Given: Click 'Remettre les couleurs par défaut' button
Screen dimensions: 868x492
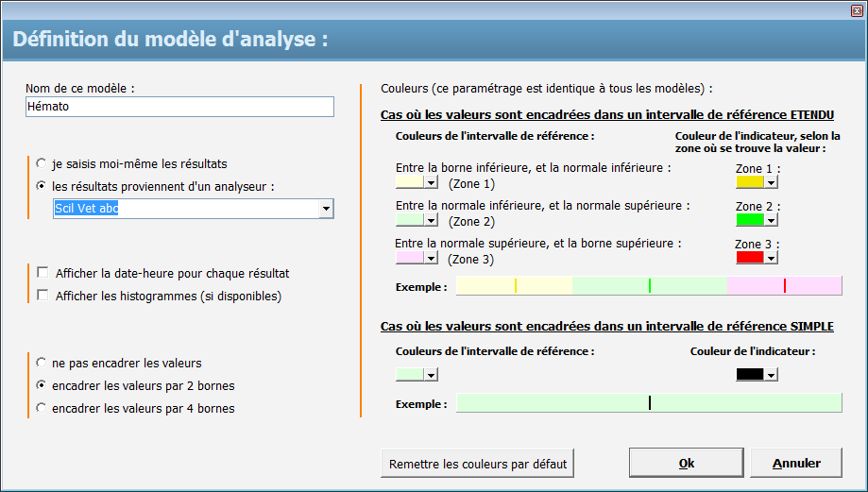Looking at the screenshot, I should [478, 464].
